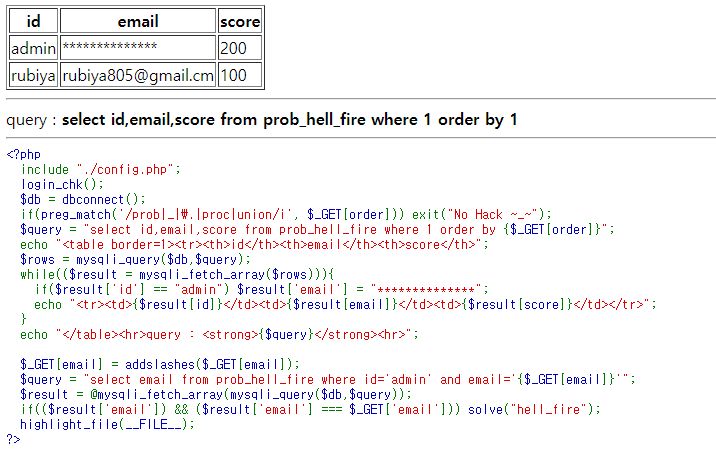Click the preg_match filter code line
This screenshot has width=716, height=453.
pos(286,215)
